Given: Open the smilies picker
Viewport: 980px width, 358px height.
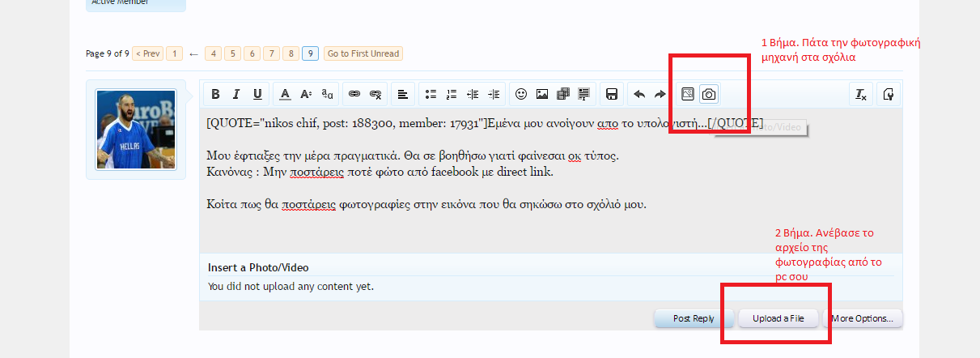Looking at the screenshot, I should (x=521, y=95).
